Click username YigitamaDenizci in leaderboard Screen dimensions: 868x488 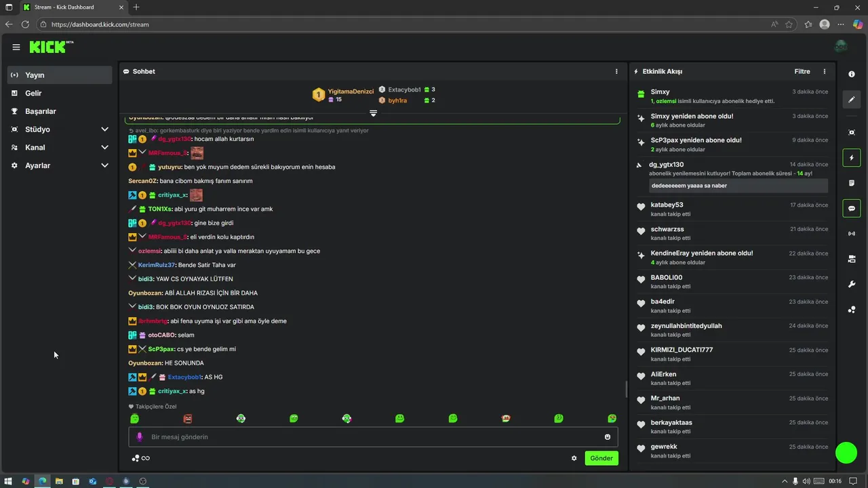(x=351, y=91)
